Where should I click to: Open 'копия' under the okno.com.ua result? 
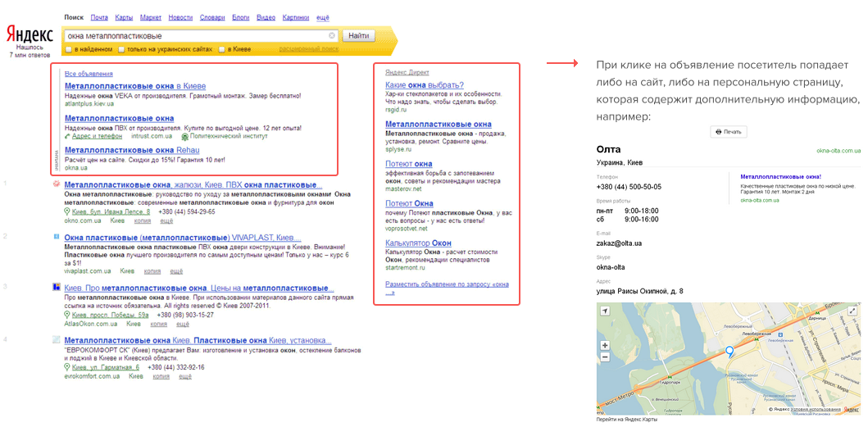(143, 220)
